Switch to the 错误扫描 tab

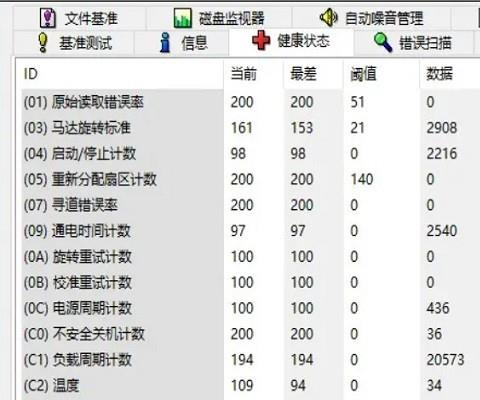point(414,43)
